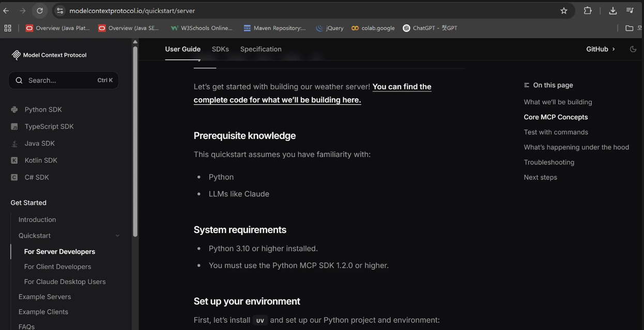Open Example Clients in sidebar

[43, 311]
